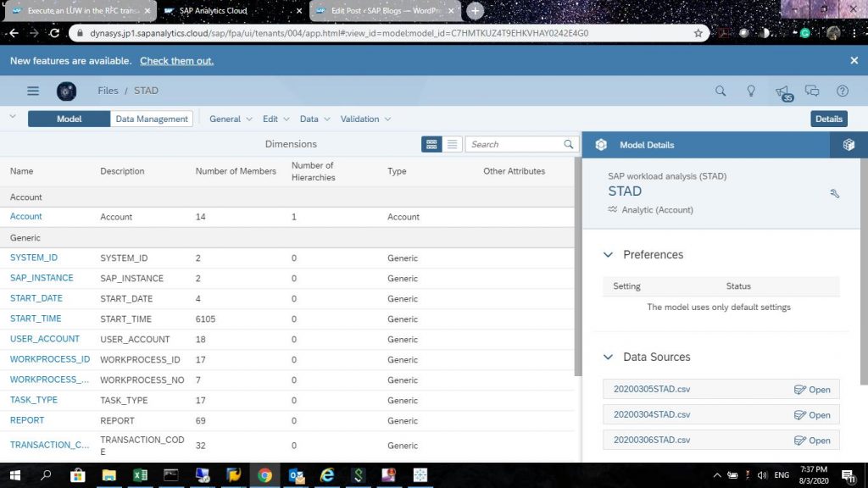The height and width of the screenshot is (488, 868).
Task: Open File Explorer from the taskbar
Action: (x=109, y=475)
